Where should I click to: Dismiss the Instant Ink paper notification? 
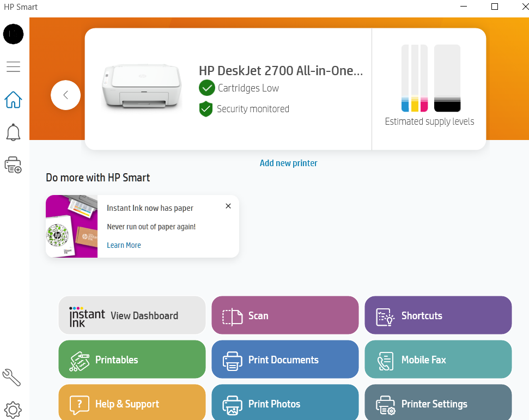228,206
